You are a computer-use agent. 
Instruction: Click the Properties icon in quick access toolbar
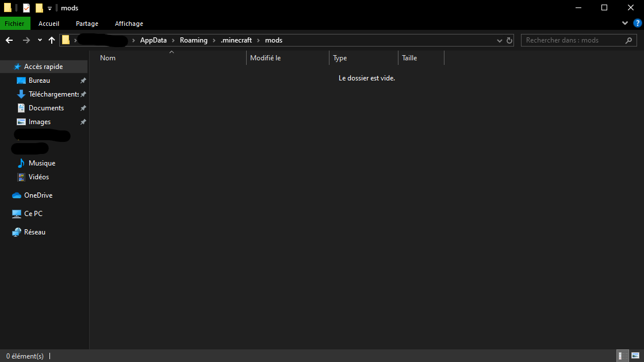(26, 8)
